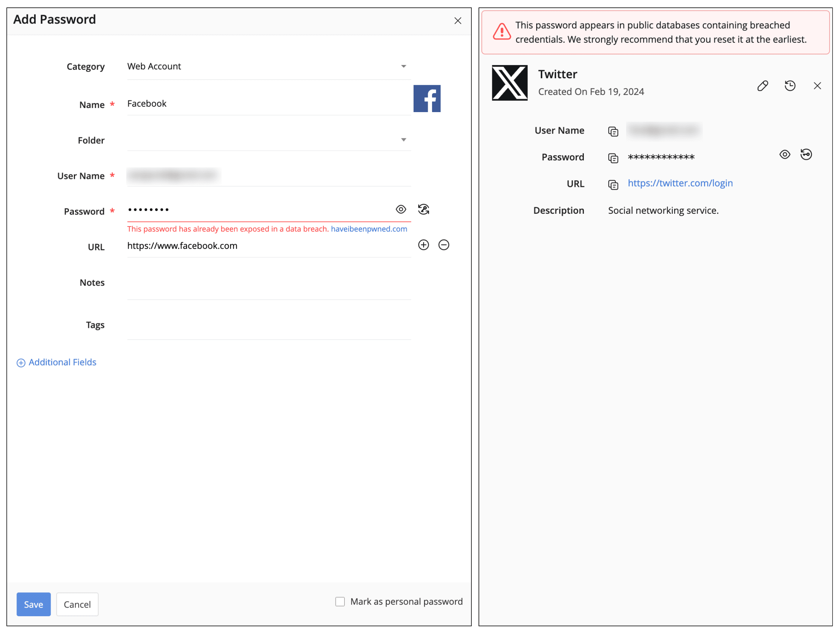This screenshot has width=840, height=633.
Task: Click Additional Fields expander
Action: click(56, 362)
